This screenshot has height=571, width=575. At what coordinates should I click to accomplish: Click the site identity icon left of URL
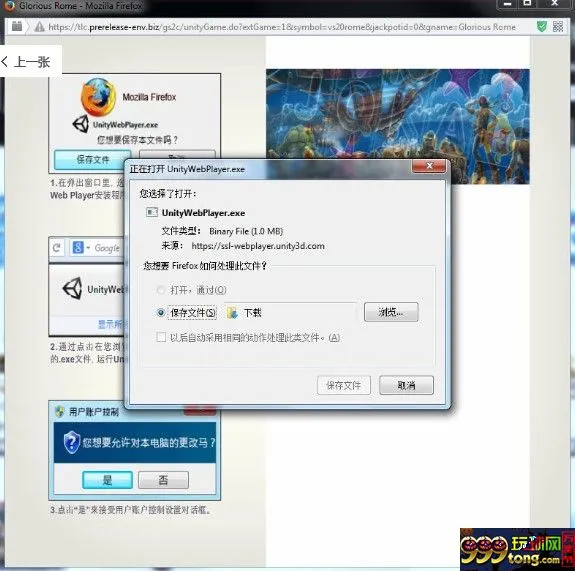[17, 26]
